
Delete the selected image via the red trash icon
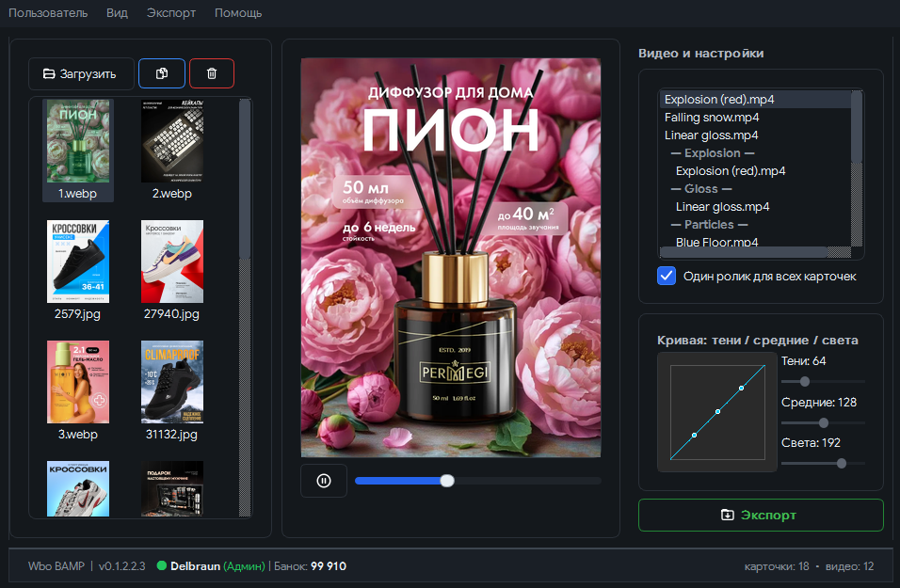click(x=211, y=73)
